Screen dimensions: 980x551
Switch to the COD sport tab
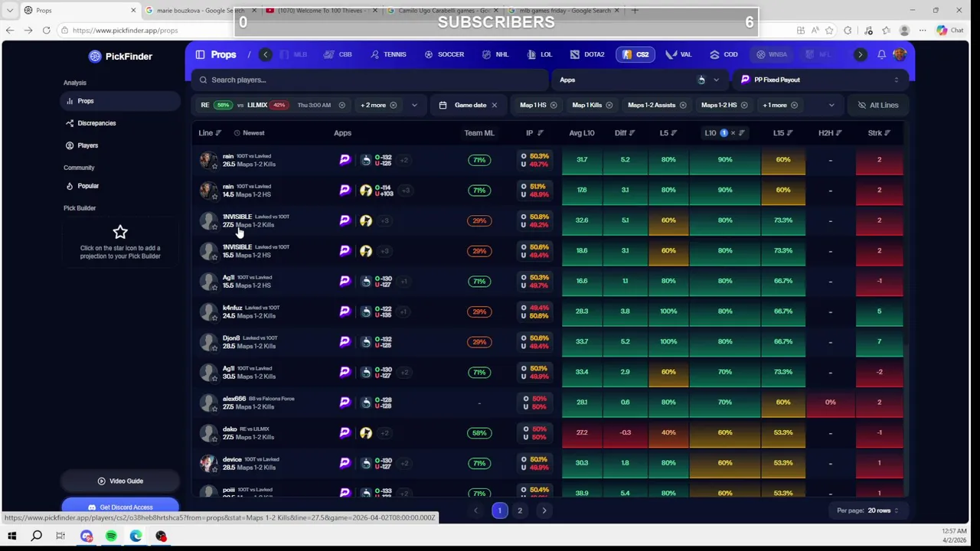point(724,54)
